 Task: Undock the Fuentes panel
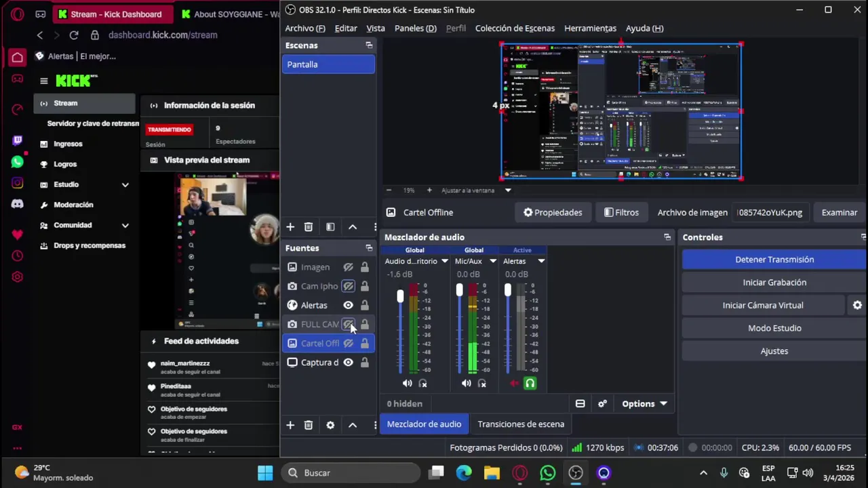point(369,248)
